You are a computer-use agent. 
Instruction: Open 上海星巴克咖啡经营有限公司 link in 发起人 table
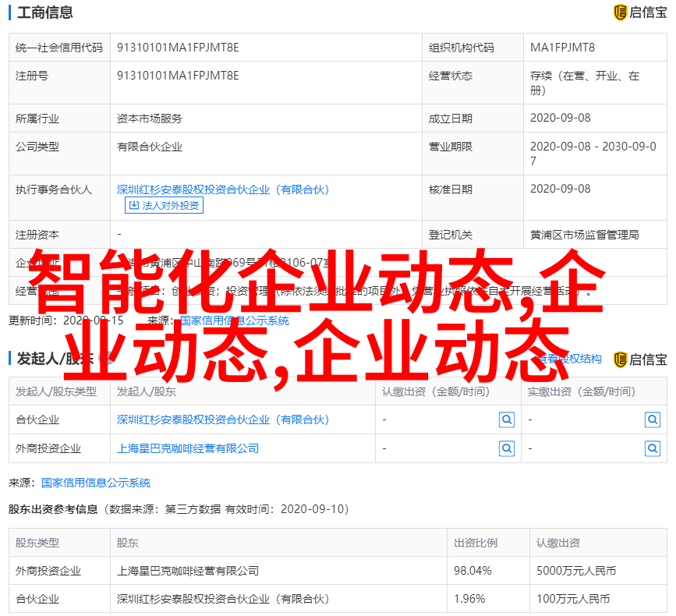pos(188,449)
